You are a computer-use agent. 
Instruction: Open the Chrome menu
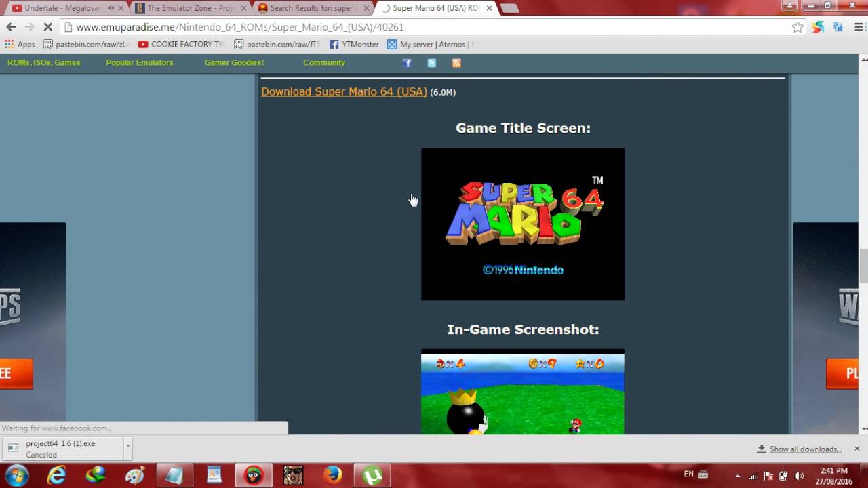[x=859, y=27]
